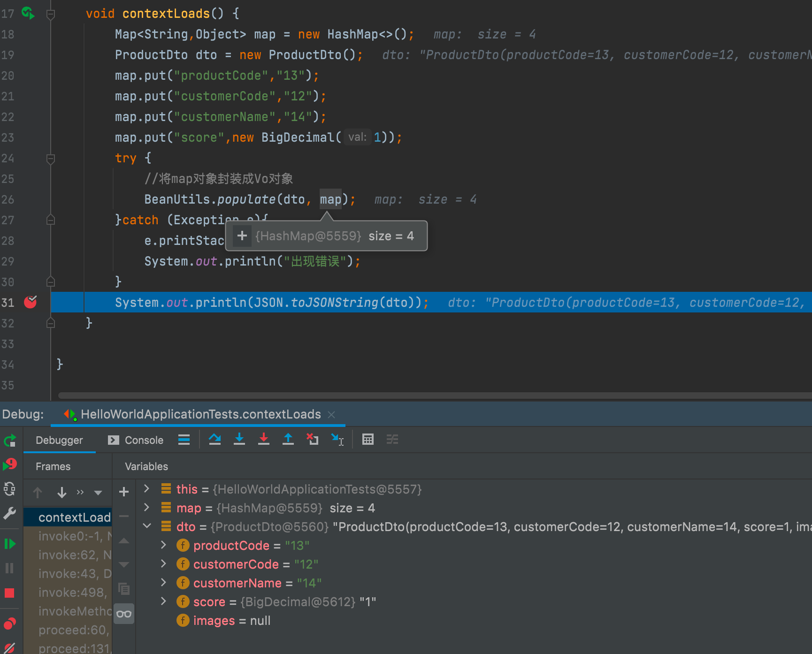Stop the debug session
The height and width of the screenshot is (654, 812).
9,593
